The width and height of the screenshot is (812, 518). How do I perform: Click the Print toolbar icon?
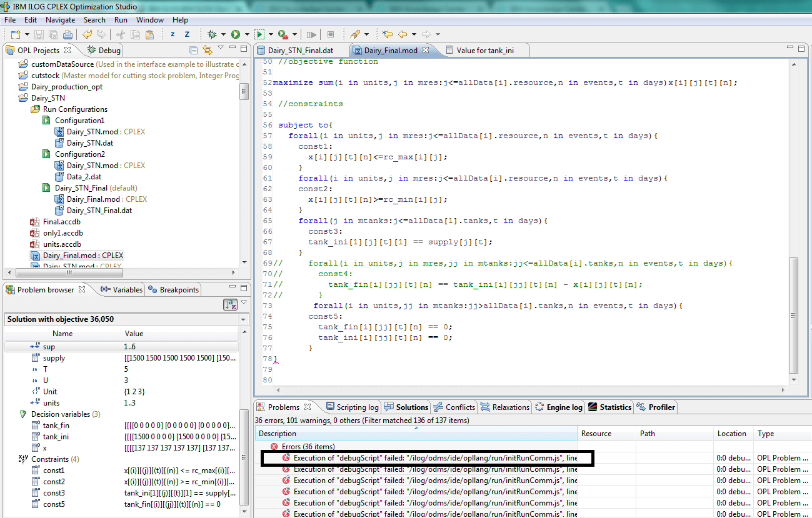[x=68, y=34]
